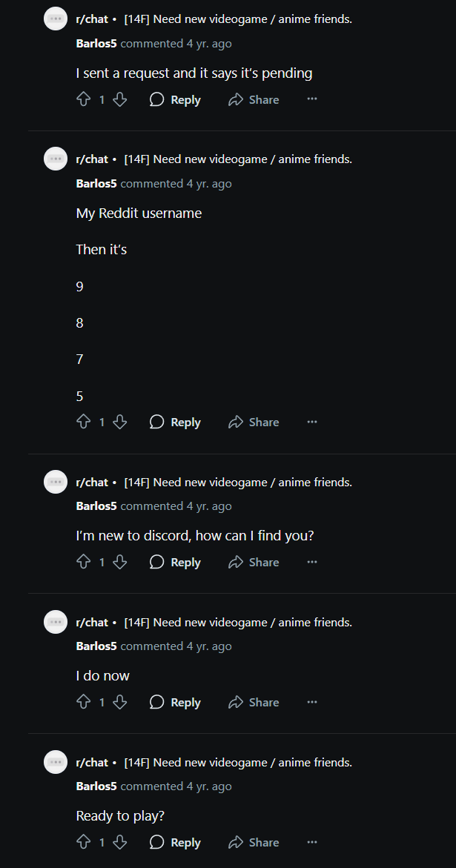Image resolution: width=456 pixels, height=868 pixels.
Task: Open more options on "pending" comment
Action: [312, 99]
